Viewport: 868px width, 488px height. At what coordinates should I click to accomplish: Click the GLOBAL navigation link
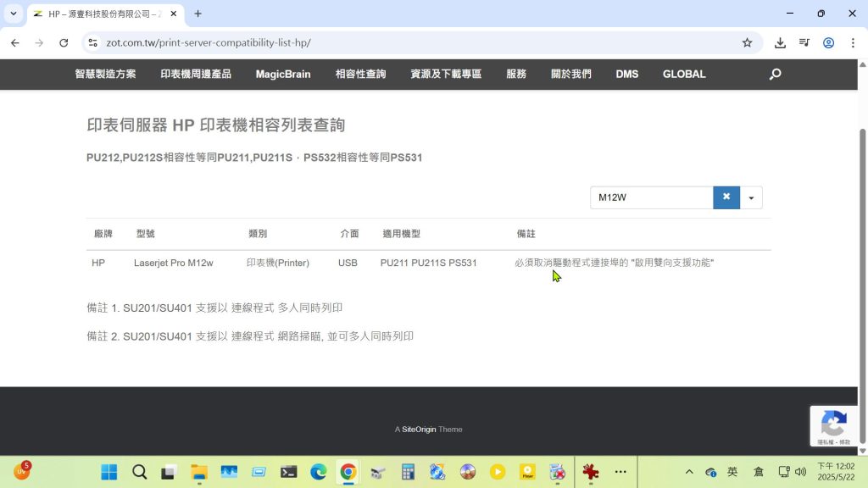[x=684, y=75]
